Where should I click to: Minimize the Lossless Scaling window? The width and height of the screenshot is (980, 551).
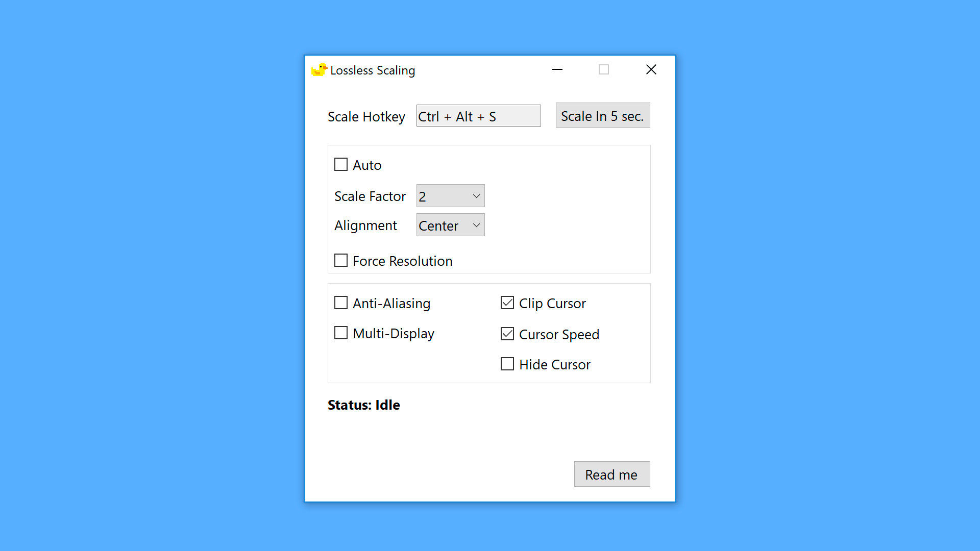[557, 69]
